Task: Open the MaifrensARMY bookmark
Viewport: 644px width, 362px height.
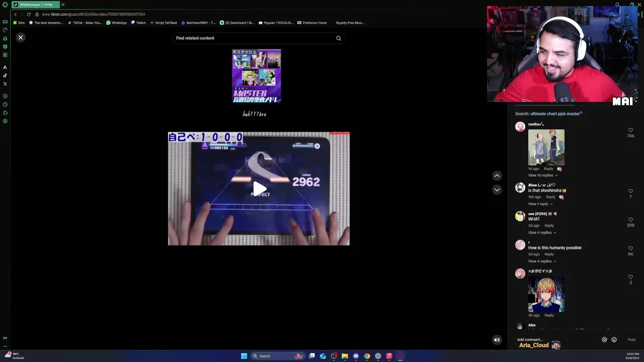Action: tap(198, 23)
